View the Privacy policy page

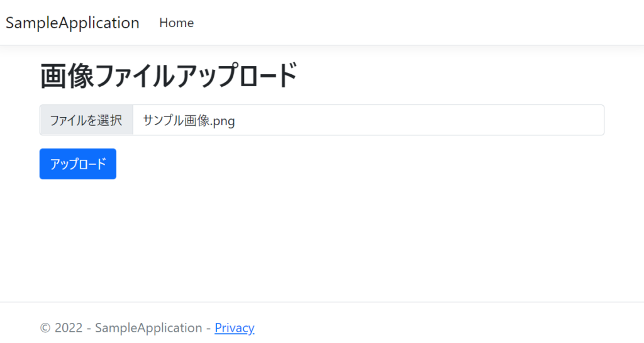coord(235,328)
